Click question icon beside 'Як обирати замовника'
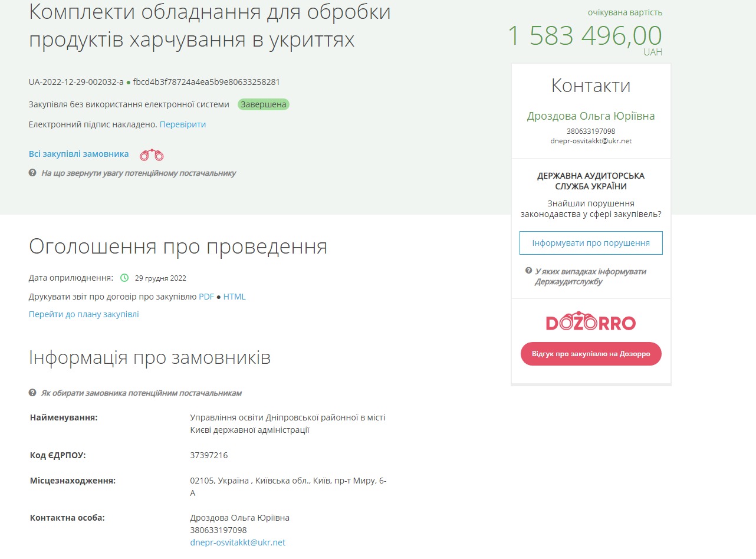756x559 pixels. 33,393
